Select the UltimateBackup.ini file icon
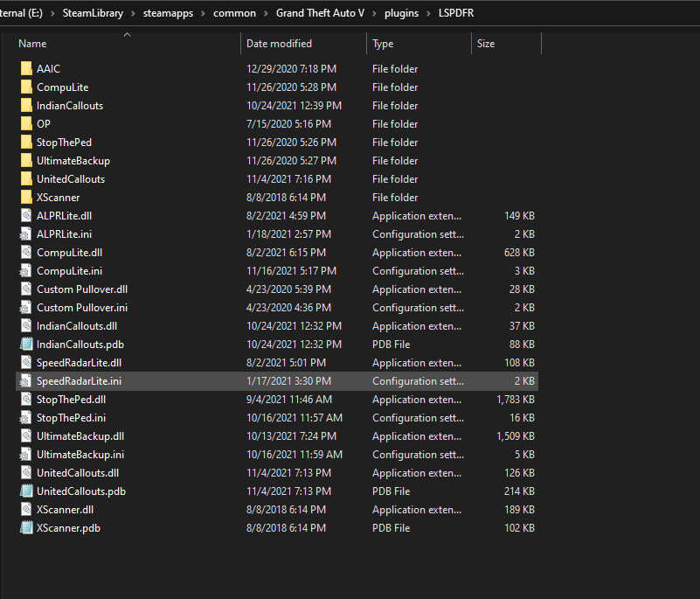Image resolution: width=700 pixels, height=599 pixels. click(x=25, y=454)
